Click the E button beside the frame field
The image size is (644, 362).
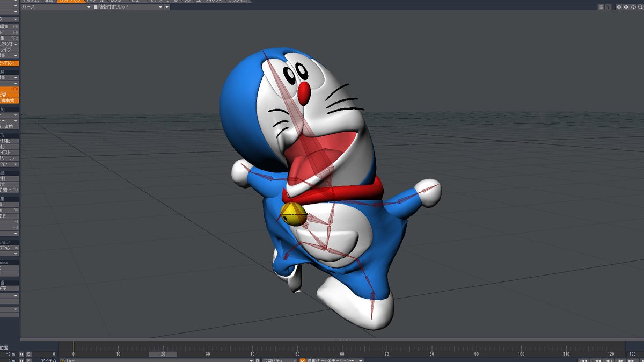(28, 354)
